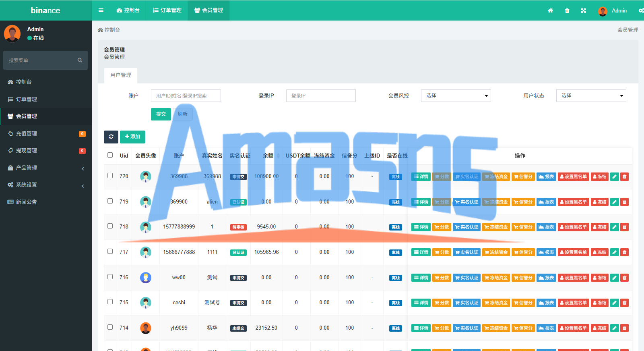This screenshot has height=351, width=644.
Task: Click the search icon in sidebar menu
Action: (80, 60)
